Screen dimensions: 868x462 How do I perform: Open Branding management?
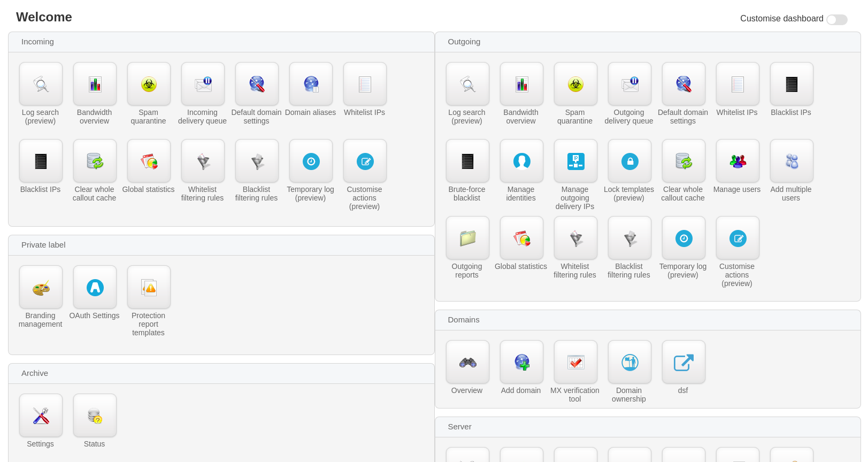(41, 287)
